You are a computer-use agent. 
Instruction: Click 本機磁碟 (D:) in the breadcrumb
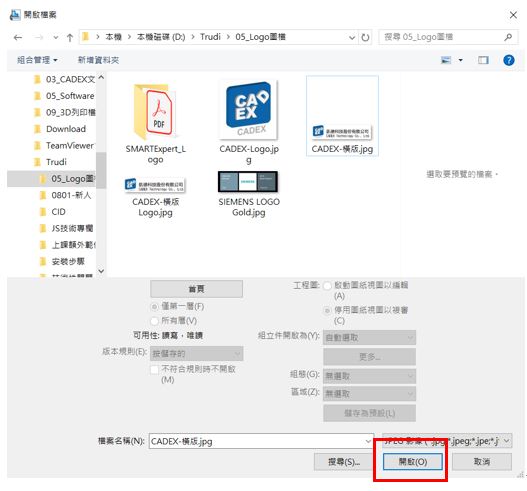click(161, 37)
